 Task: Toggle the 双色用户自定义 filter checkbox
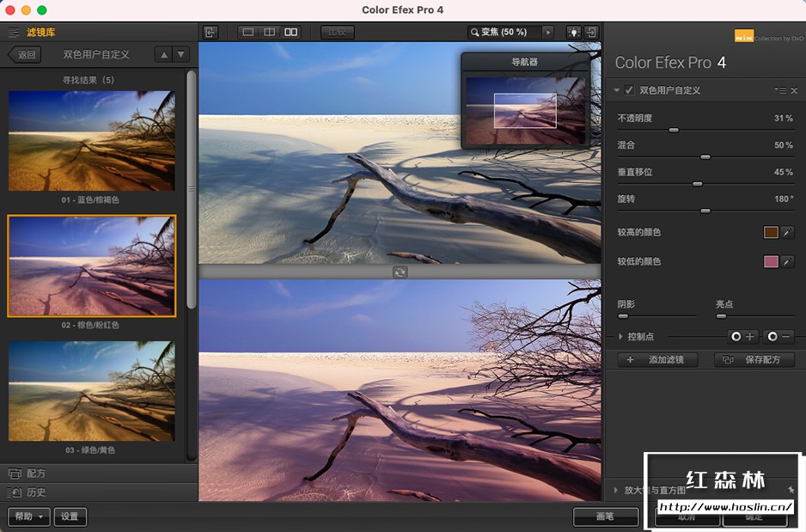[x=630, y=90]
